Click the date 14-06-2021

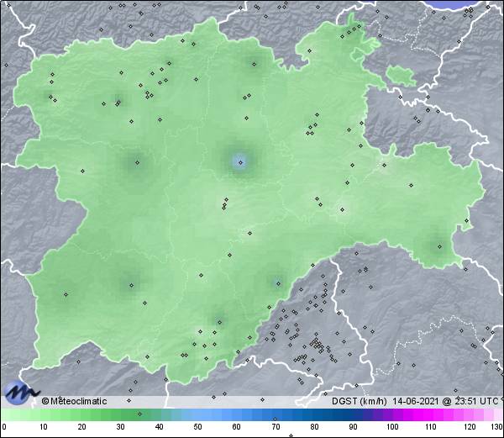click(416, 401)
